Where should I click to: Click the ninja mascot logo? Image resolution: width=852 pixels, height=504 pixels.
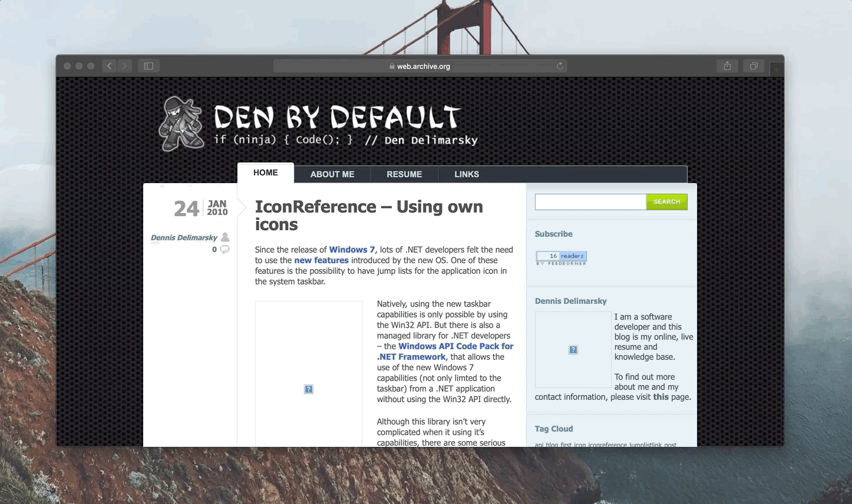pos(181,124)
